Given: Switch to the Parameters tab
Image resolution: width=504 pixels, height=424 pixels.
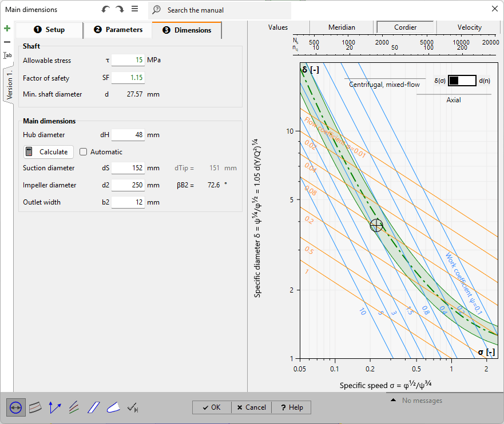Looking at the screenshot, I should [118, 30].
